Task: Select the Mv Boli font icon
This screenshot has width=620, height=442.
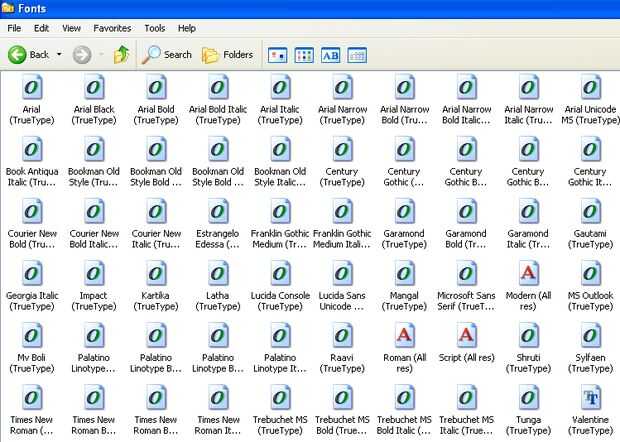Action: pos(32,335)
